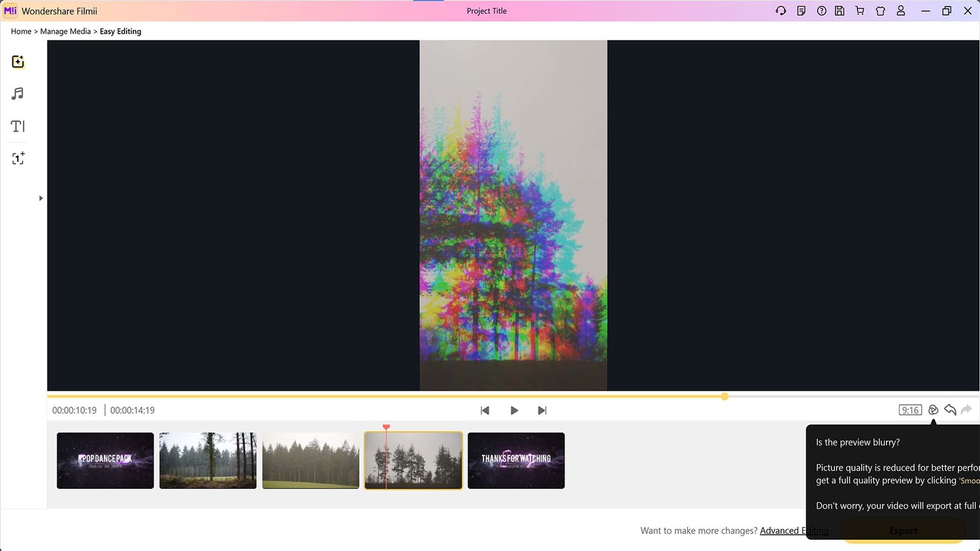980x551 pixels.
Task: Toggle the 9:16 aspect ratio button
Action: pos(910,410)
